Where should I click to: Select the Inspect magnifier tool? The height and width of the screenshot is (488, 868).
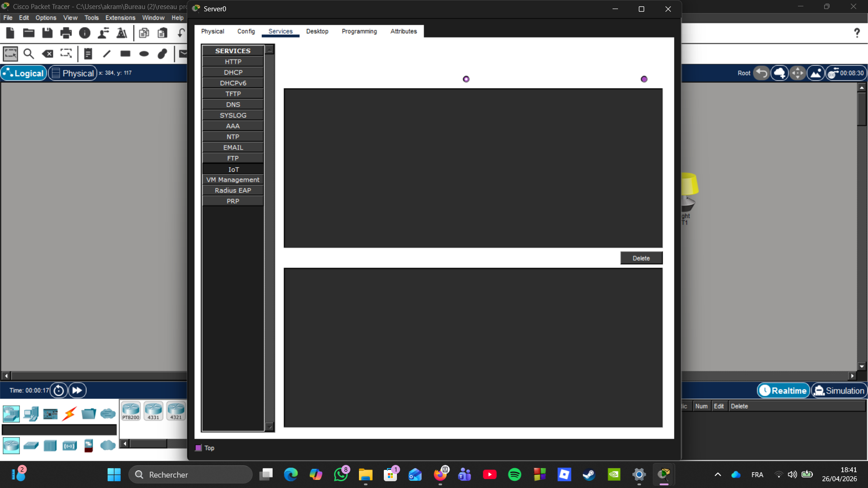pyautogui.click(x=28, y=54)
